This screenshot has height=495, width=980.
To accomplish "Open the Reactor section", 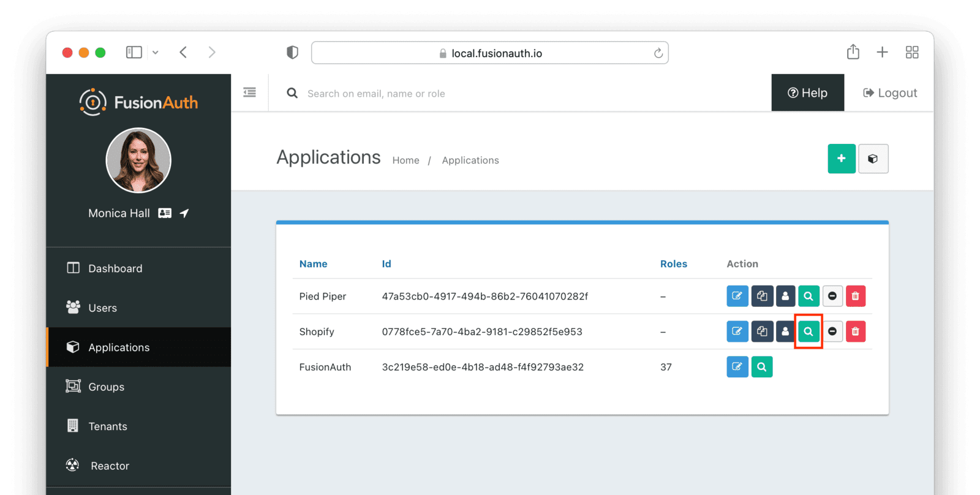I will click(138, 466).
